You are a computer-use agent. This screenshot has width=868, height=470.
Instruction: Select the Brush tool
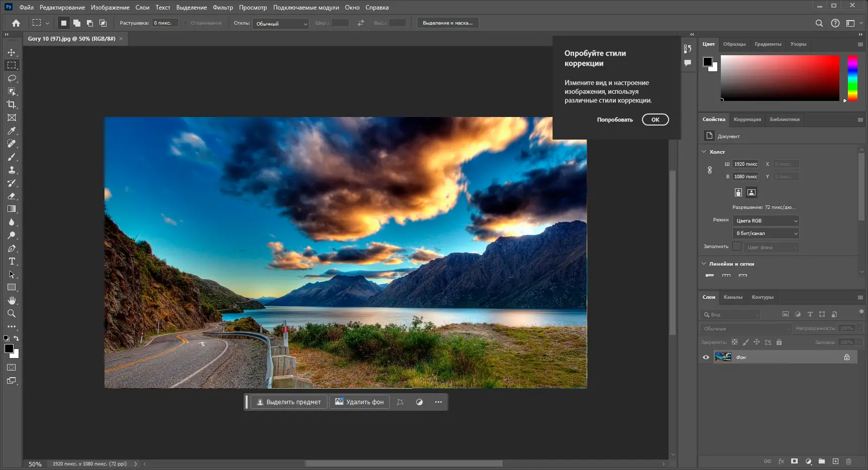coord(12,157)
